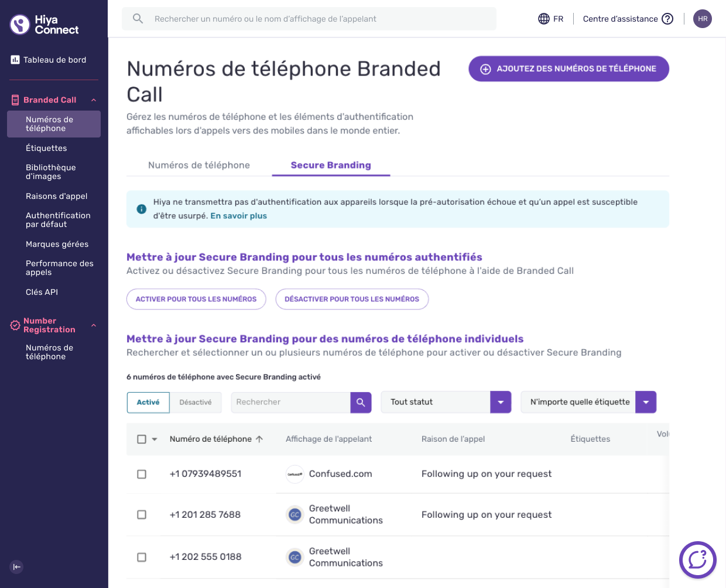
Task: Open the Tout statut dropdown
Action: 446,402
